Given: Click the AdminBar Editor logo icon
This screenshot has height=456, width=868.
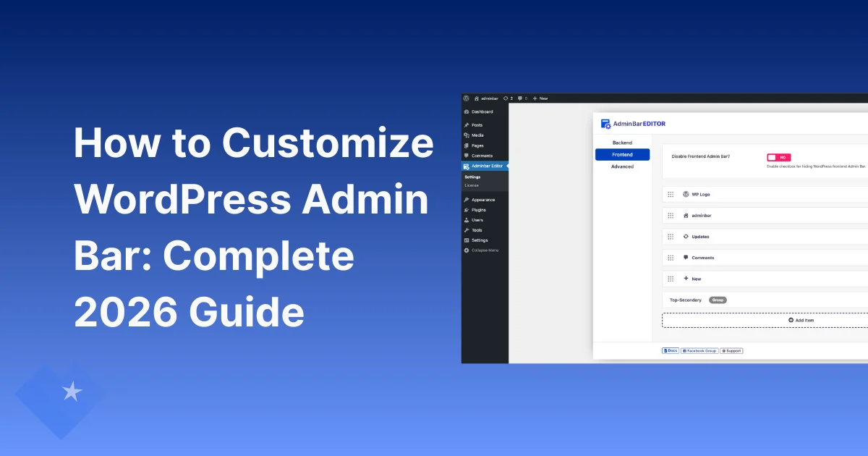Looking at the screenshot, I should (605, 124).
